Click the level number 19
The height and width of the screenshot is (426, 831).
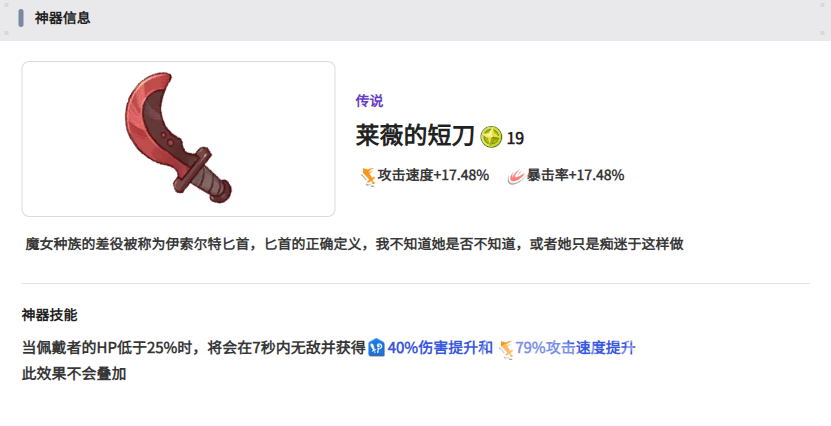515,138
